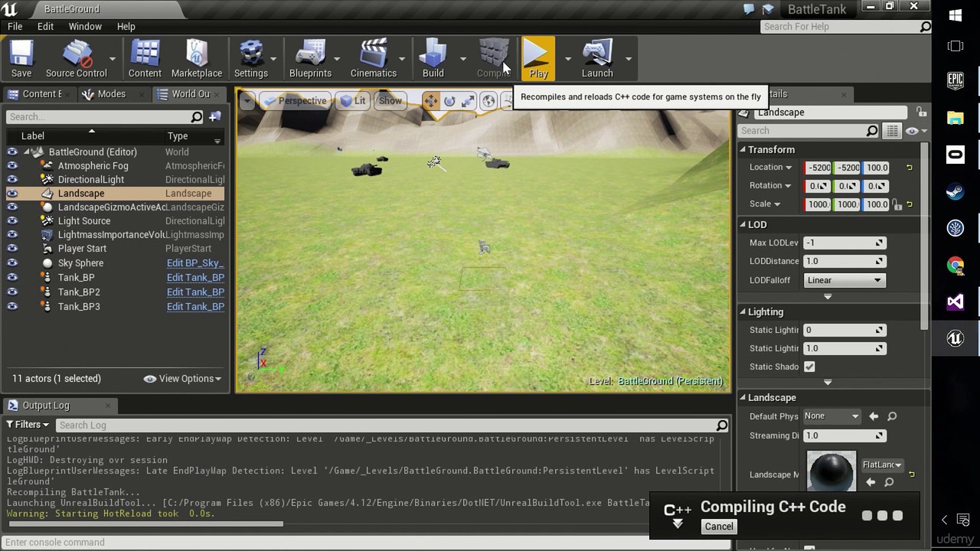Toggle the Scale ratio lock icon

pyautogui.click(x=897, y=204)
